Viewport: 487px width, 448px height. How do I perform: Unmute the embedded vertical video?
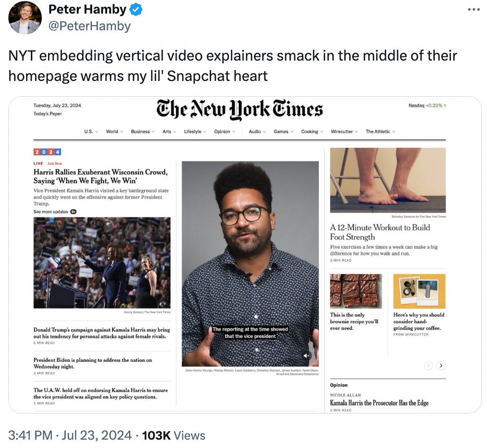306,356
